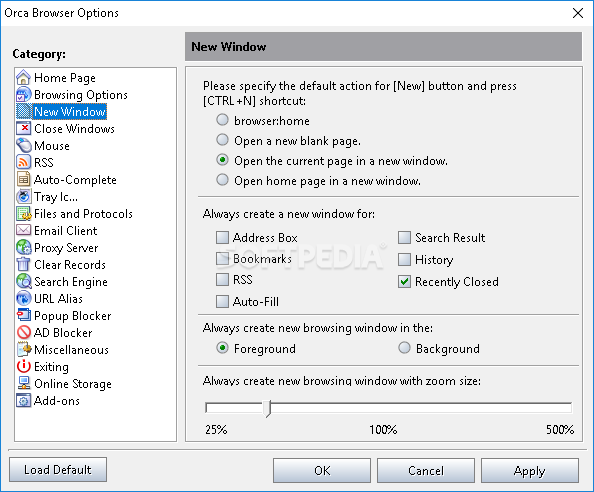Choose Open home page in new window
594x492 pixels.
click(222, 180)
